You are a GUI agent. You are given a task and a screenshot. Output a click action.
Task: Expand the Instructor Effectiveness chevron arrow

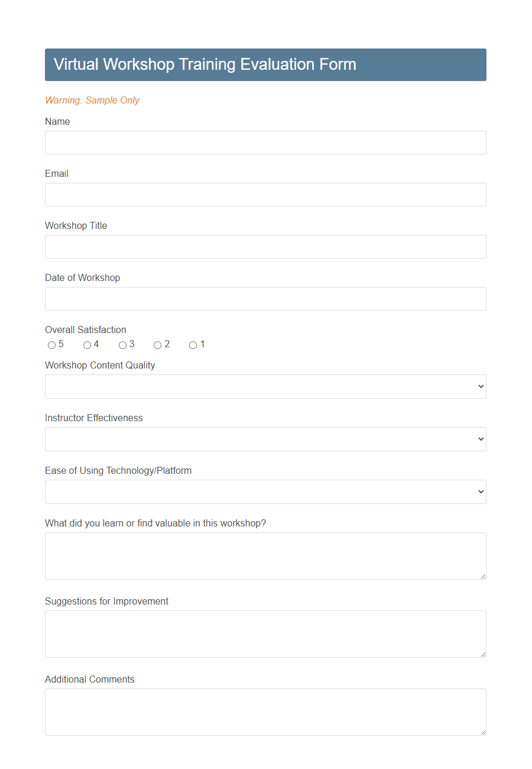coord(480,439)
